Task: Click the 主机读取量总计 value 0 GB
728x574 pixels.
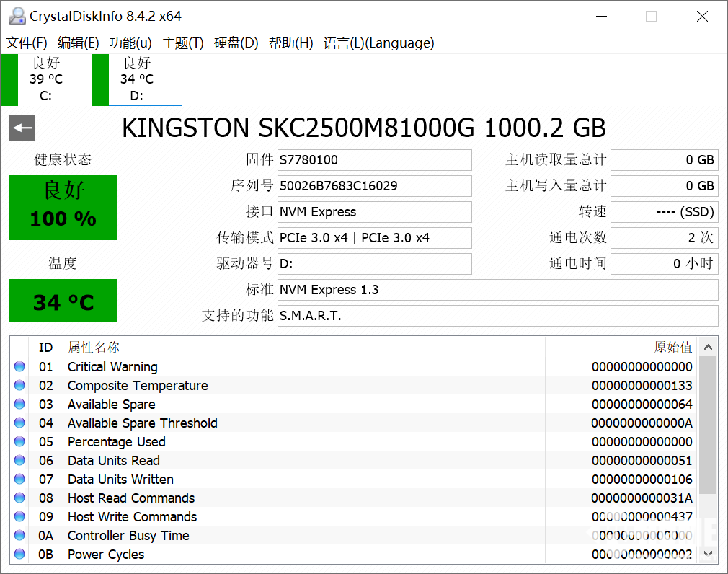Action: (665, 160)
